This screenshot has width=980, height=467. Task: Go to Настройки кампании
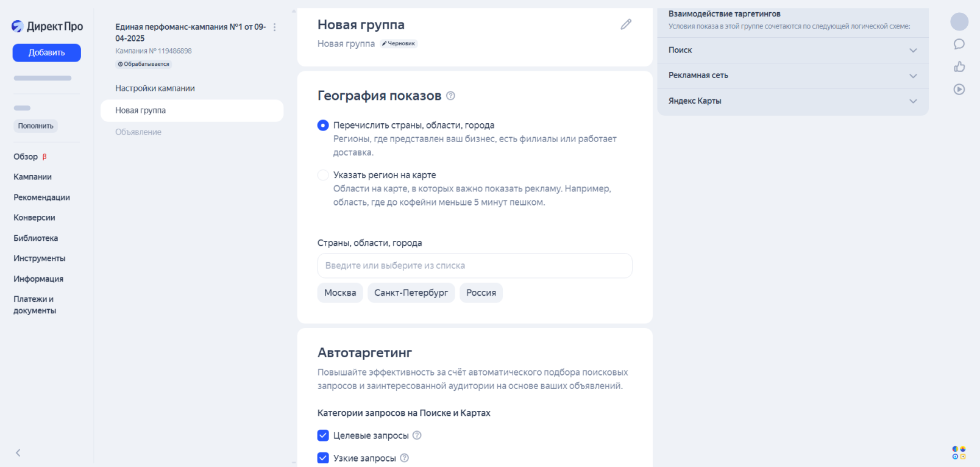pos(155,88)
